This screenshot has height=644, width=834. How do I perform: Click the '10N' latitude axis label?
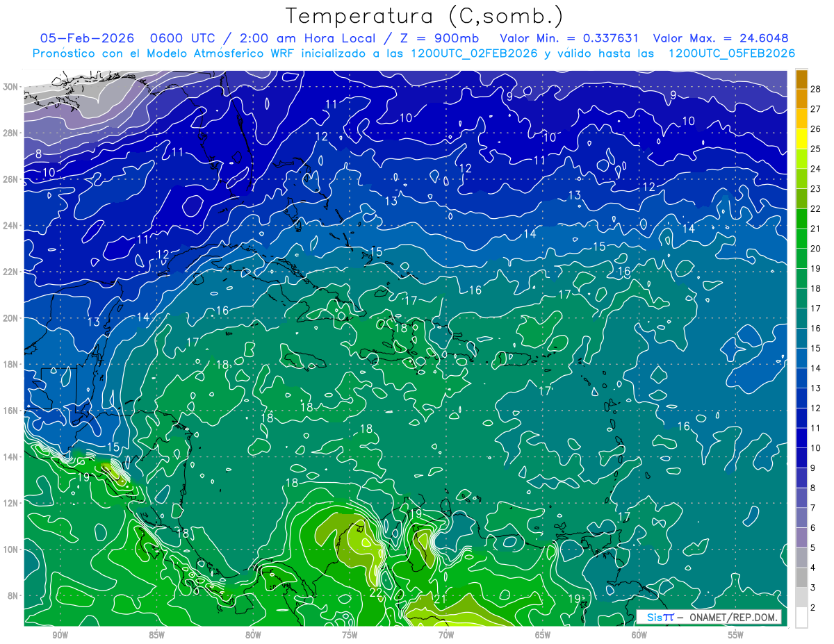pyautogui.click(x=10, y=550)
